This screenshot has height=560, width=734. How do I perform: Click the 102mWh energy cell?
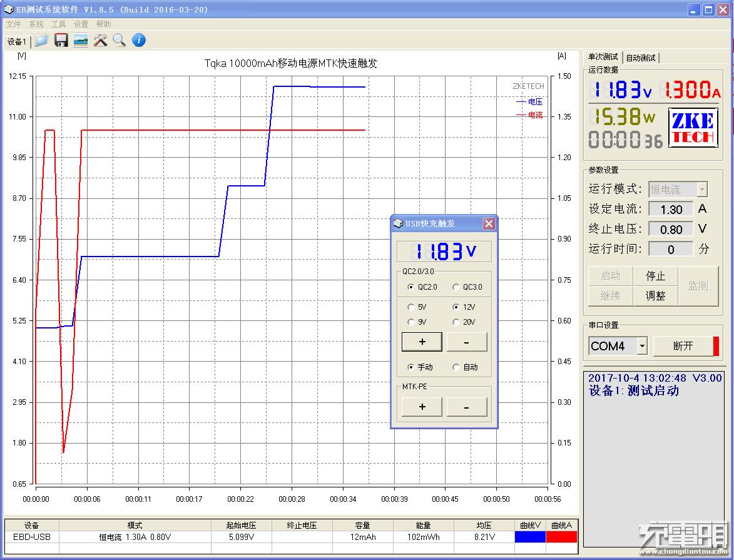(423, 537)
